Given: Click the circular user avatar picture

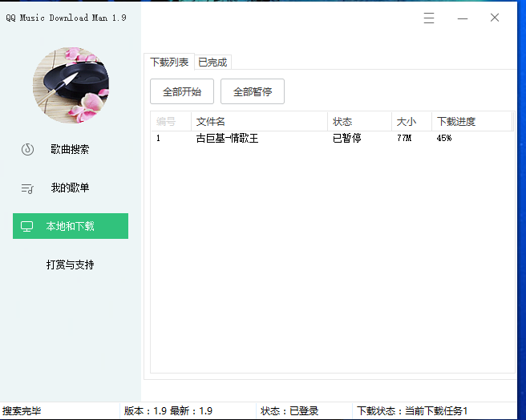Looking at the screenshot, I should click(71, 85).
